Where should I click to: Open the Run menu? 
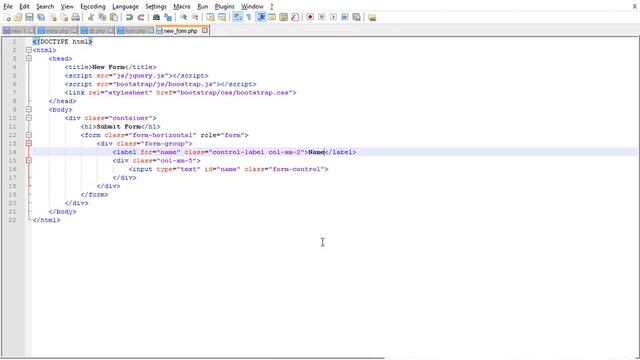pyautogui.click(x=202, y=7)
